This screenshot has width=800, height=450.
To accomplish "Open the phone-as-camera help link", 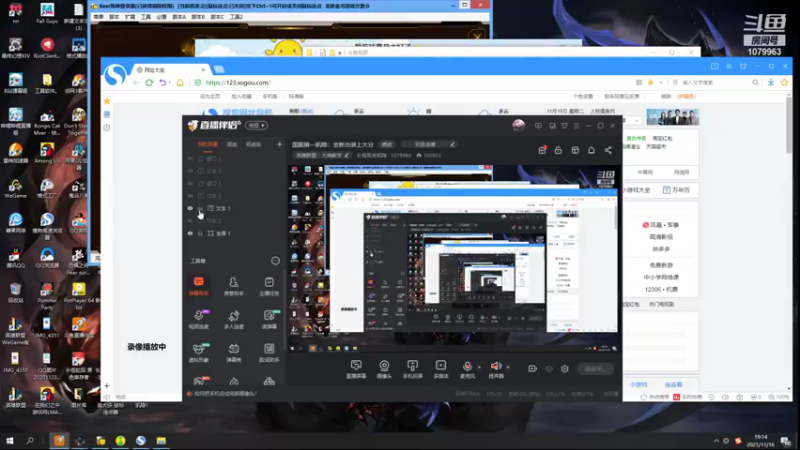I will coord(224,393).
